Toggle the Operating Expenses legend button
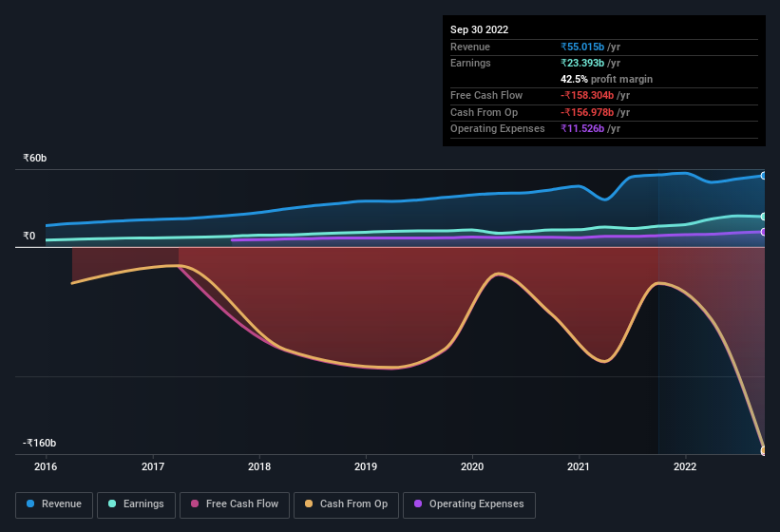Screen dimensions: 780x532 coord(469,504)
